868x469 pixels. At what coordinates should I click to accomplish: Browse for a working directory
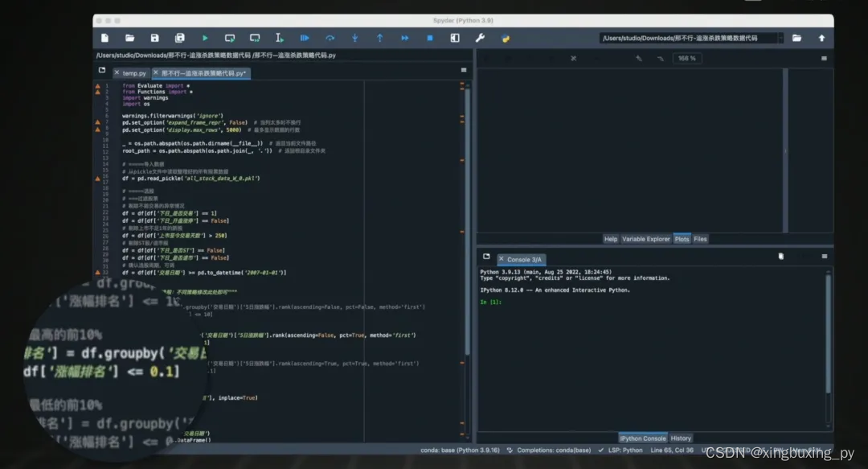click(x=796, y=38)
